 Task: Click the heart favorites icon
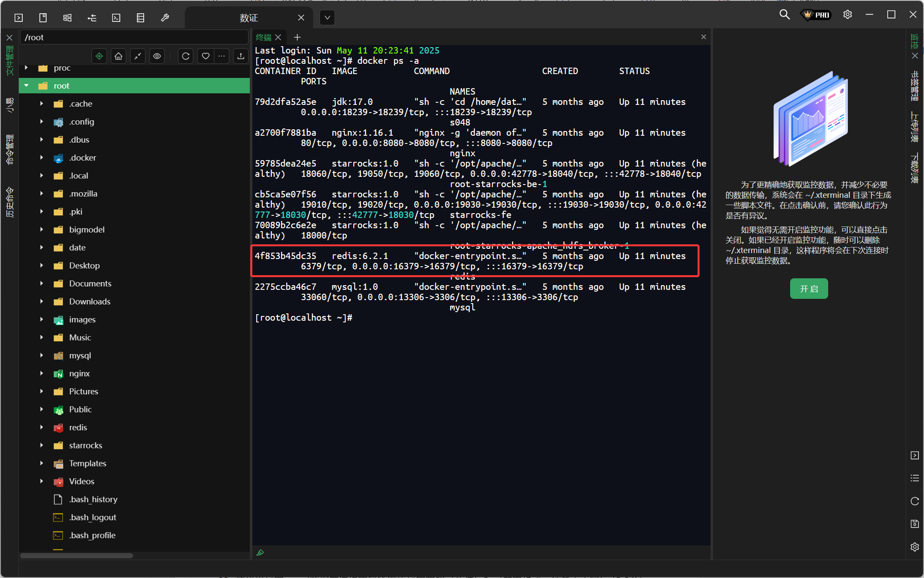[x=206, y=56]
